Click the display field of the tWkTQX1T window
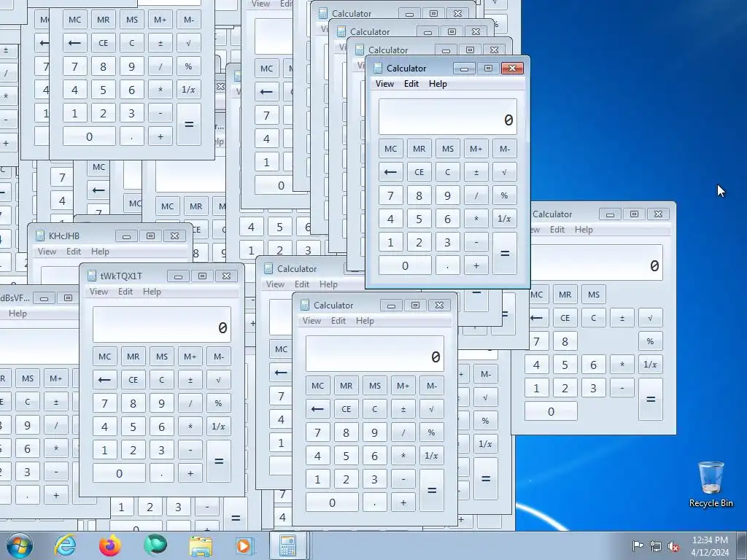 click(x=162, y=324)
